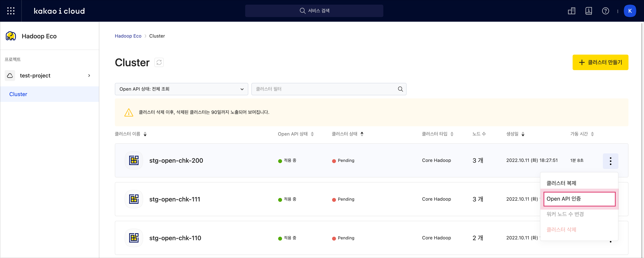Viewport: 644px width, 258px height.
Task: Follow the Hadoop Eco breadcrumb link
Action: [128, 36]
